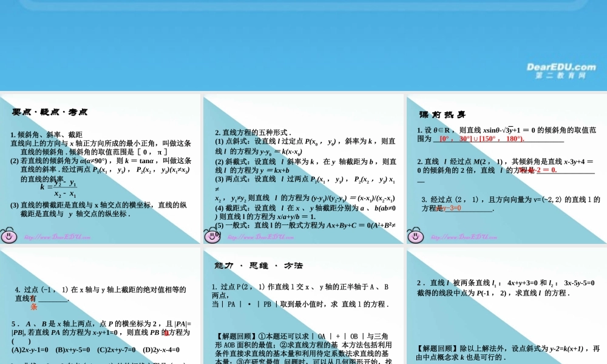Click the DearEDU.com logo in the banner
This screenshot has height=364, width=607.
pos(561,67)
